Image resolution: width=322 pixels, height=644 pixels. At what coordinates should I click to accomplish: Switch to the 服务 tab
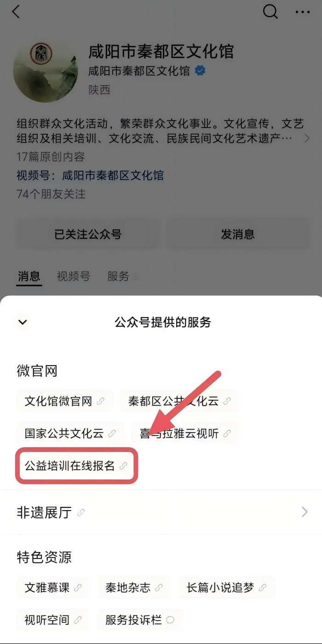pyautogui.click(x=118, y=276)
